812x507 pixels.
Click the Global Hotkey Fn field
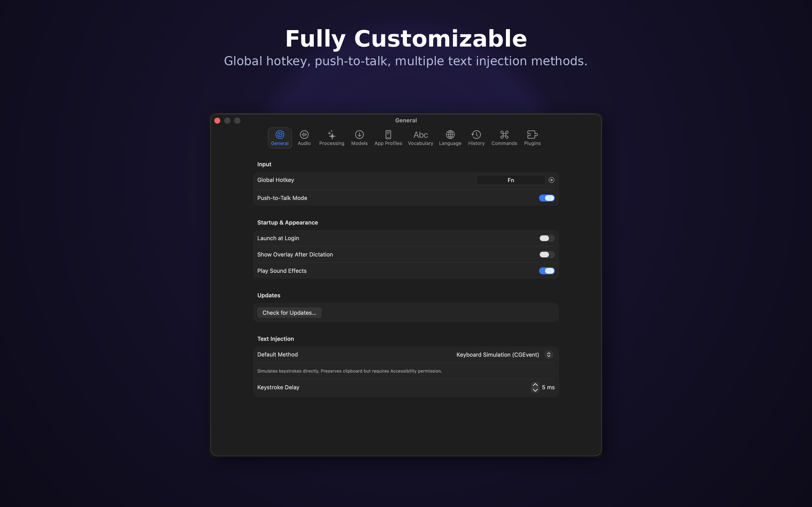point(510,180)
